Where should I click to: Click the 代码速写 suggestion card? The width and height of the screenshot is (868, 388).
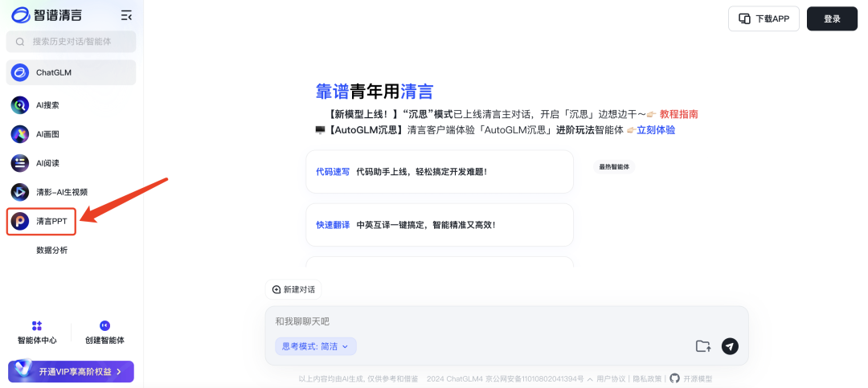(440, 172)
